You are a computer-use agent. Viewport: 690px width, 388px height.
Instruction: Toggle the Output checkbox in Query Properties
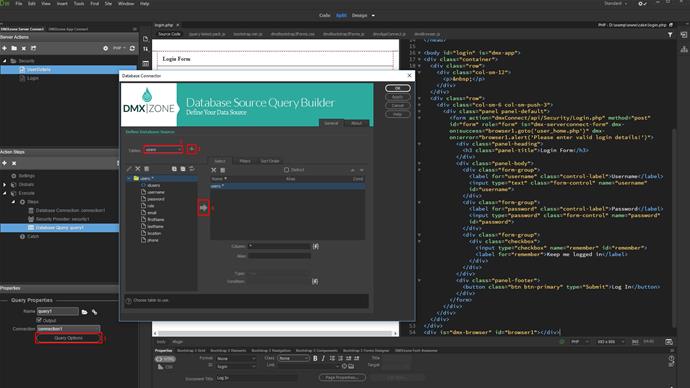(x=39, y=320)
